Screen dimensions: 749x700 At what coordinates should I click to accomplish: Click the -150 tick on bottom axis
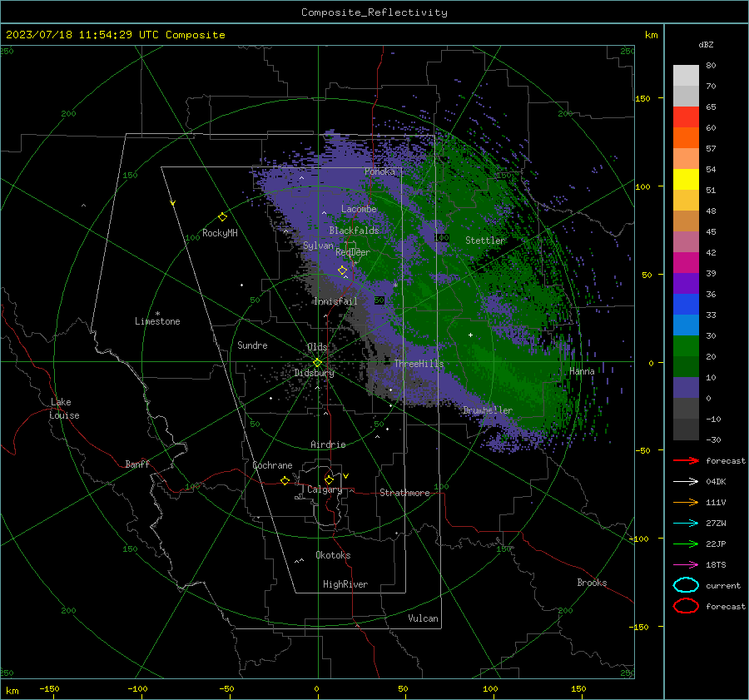(49, 688)
